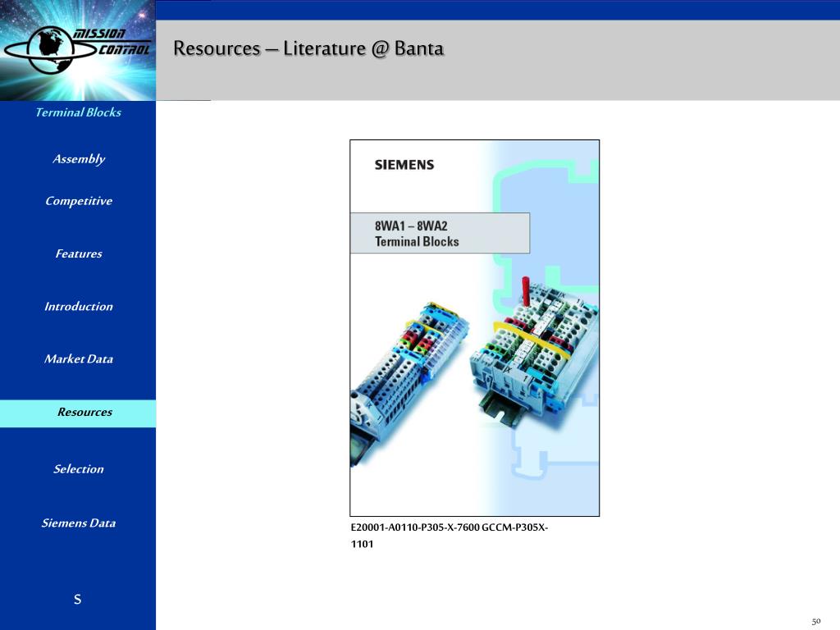Click the S link at sidebar bottom
840x630 pixels.
(78, 600)
